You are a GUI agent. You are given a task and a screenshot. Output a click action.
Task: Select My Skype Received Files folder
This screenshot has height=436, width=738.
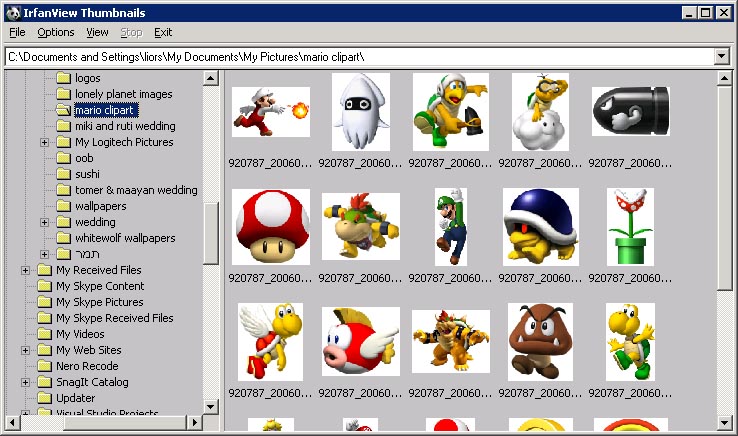pyautogui.click(x=115, y=318)
